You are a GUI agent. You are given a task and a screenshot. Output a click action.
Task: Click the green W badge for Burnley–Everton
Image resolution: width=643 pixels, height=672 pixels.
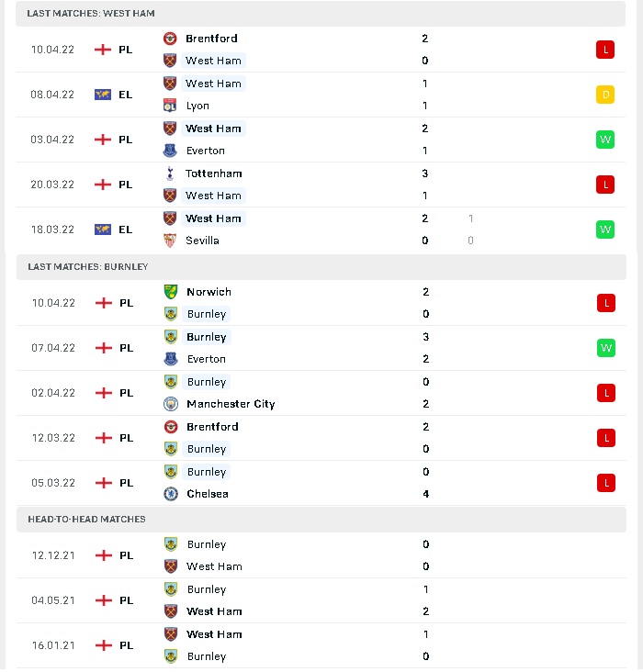(x=605, y=348)
